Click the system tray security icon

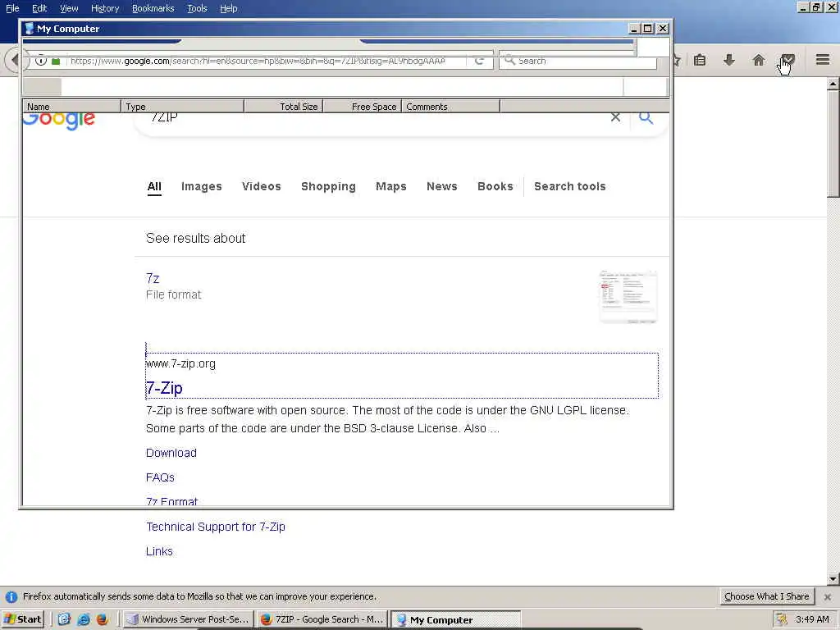tap(782, 619)
